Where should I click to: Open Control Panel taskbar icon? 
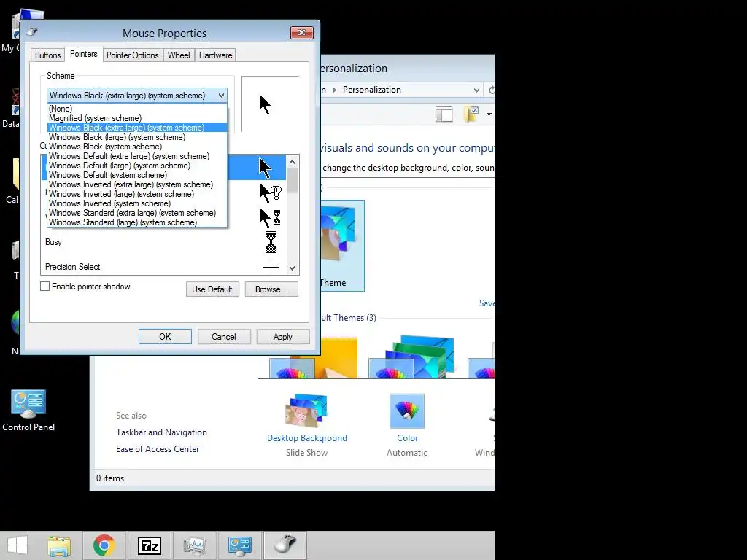(239, 545)
